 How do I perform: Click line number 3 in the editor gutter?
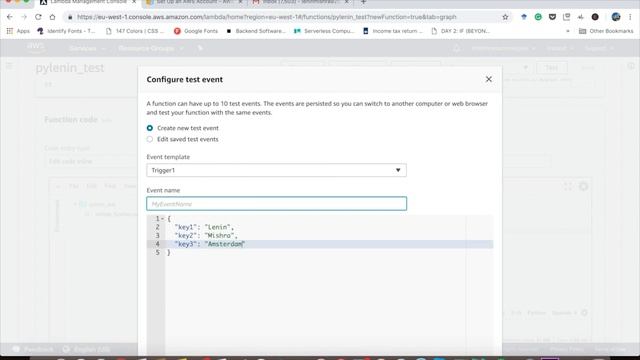pyautogui.click(x=157, y=236)
